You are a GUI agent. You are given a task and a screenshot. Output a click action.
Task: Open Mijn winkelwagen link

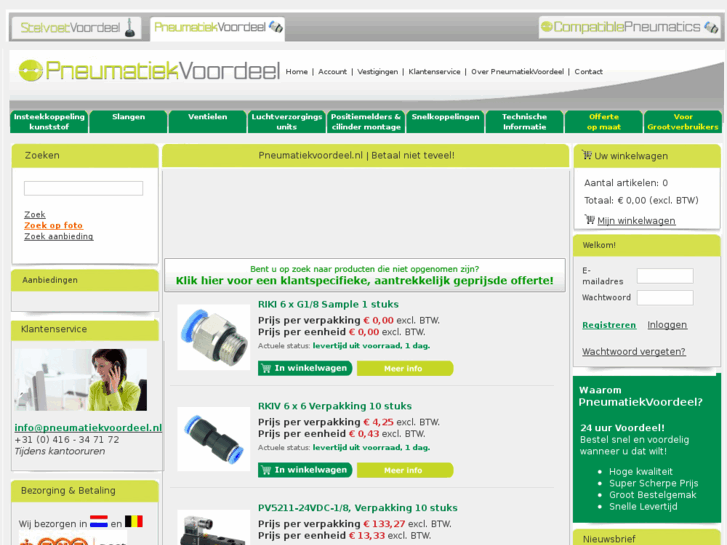coord(636,221)
